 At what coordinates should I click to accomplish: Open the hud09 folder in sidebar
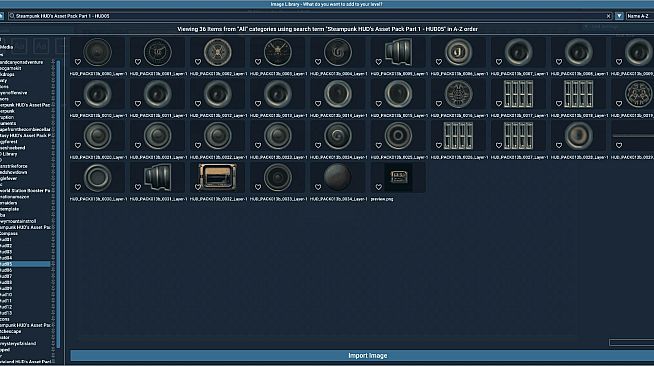point(6,288)
